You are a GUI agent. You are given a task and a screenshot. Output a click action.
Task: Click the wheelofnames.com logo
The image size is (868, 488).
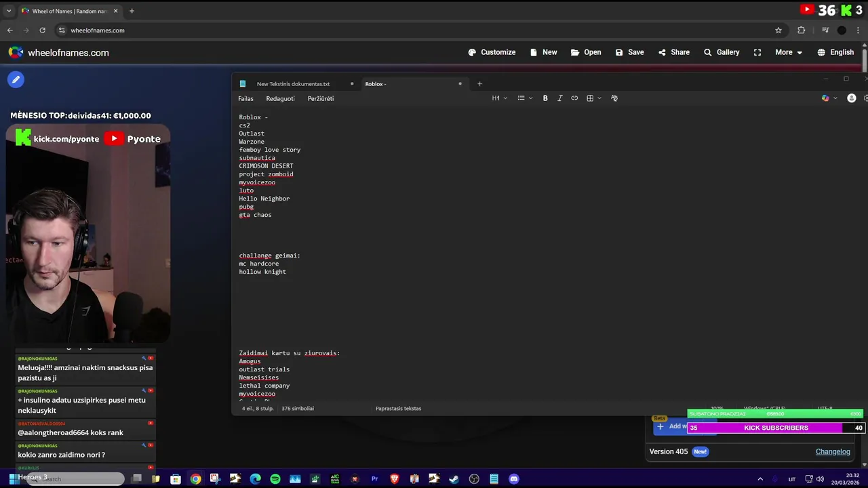[58, 52]
